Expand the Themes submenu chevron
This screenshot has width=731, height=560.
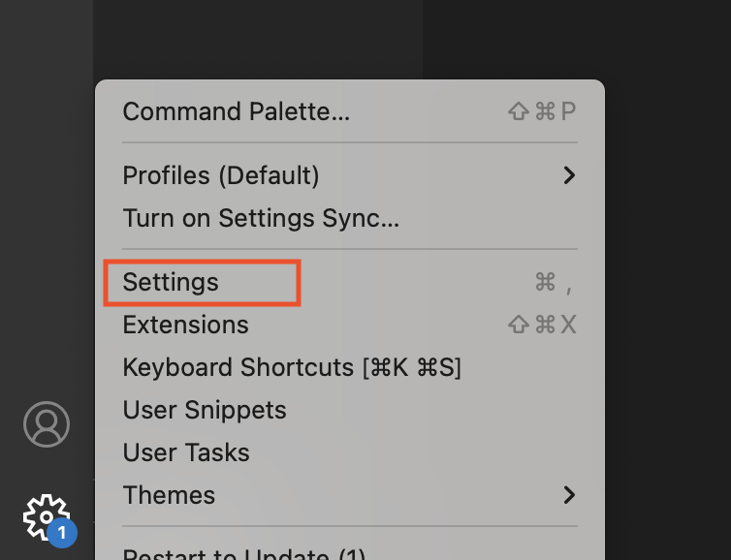[570, 495]
